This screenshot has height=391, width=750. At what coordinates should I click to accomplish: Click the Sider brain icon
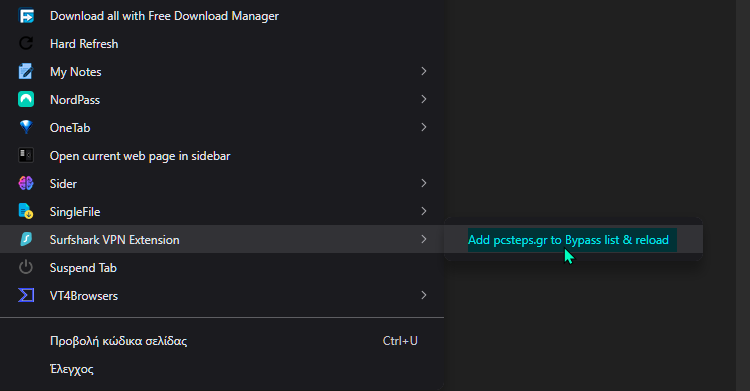(26, 183)
